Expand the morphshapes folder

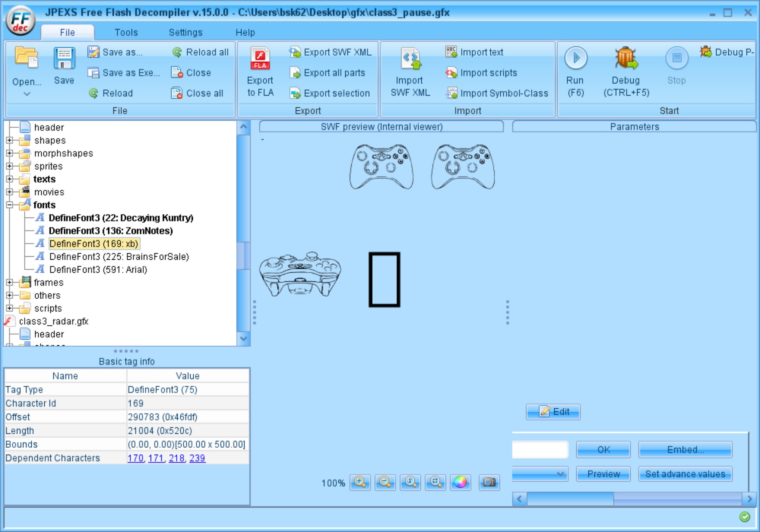[10, 153]
